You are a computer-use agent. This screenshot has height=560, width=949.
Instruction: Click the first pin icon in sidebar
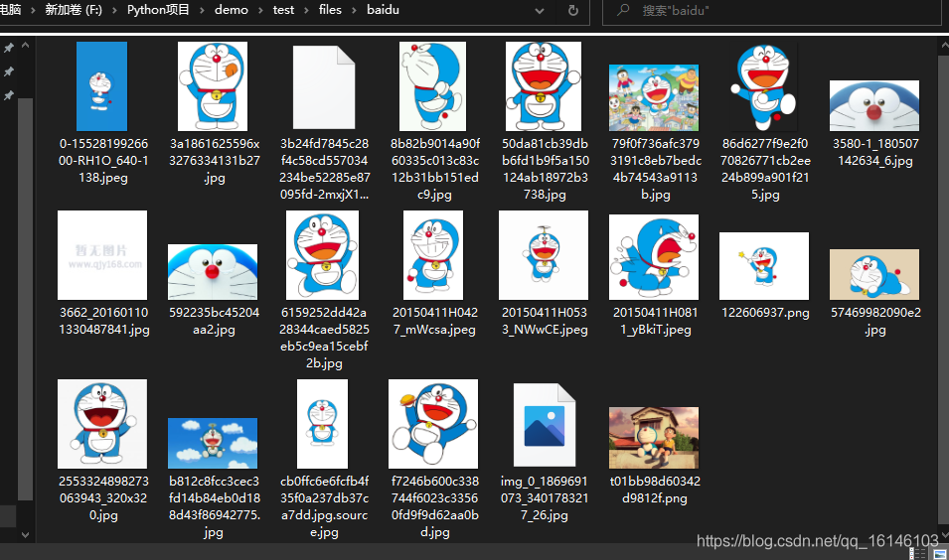click(x=9, y=48)
